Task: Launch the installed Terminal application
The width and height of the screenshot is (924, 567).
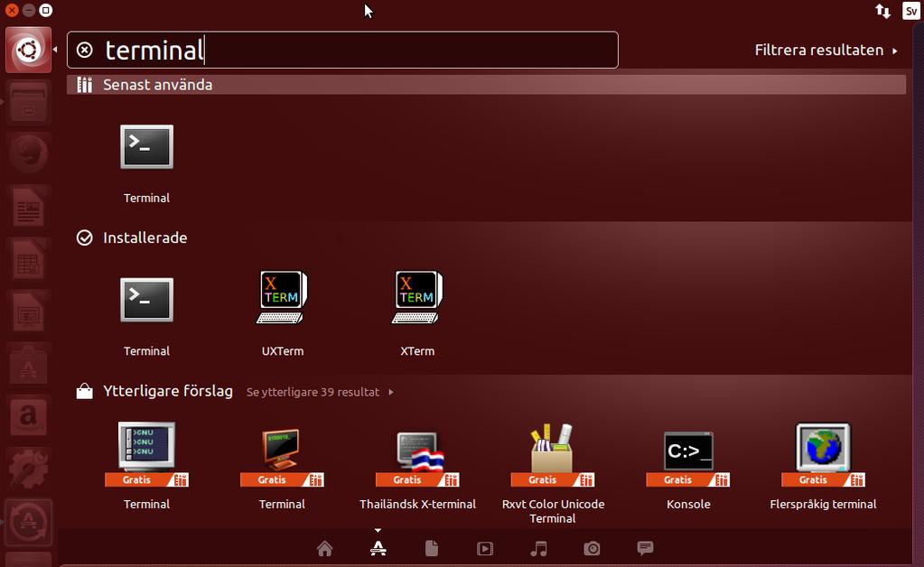Action: coord(146,301)
